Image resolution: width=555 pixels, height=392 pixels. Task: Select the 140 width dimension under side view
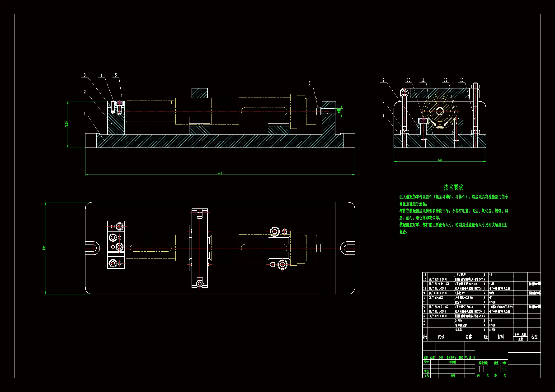coord(440,160)
